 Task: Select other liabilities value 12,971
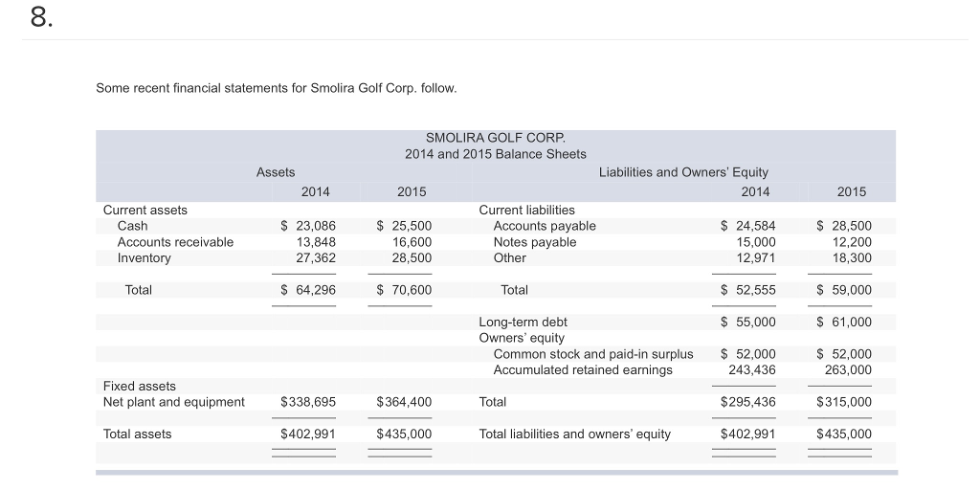[756, 257]
